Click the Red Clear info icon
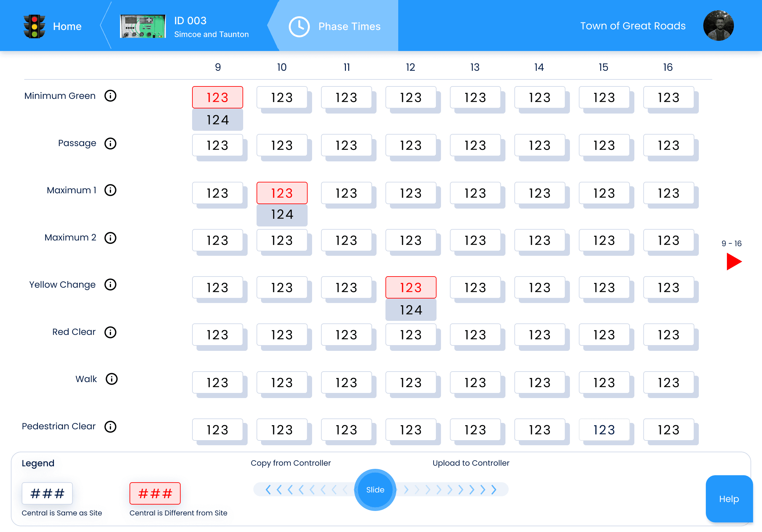 tap(110, 332)
